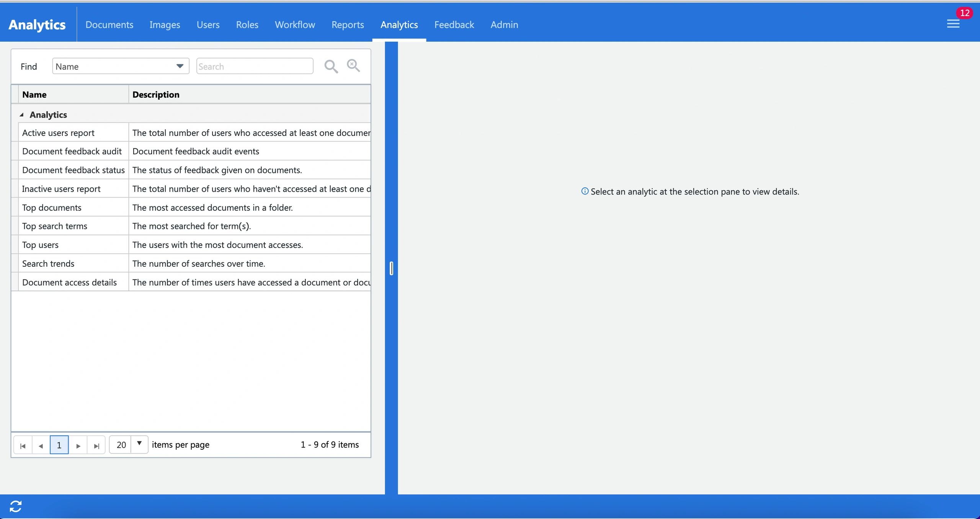Select the Active users report row
Viewport: 980px width, 519px height.
point(58,133)
